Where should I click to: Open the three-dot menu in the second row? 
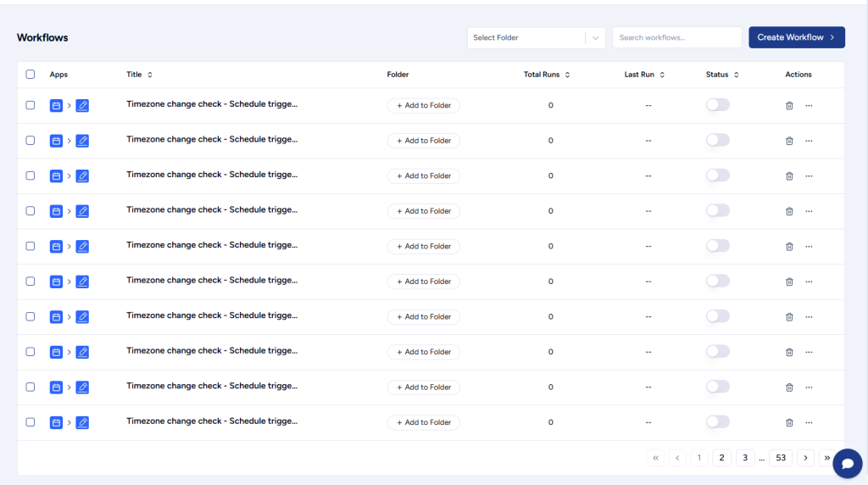(x=809, y=141)
